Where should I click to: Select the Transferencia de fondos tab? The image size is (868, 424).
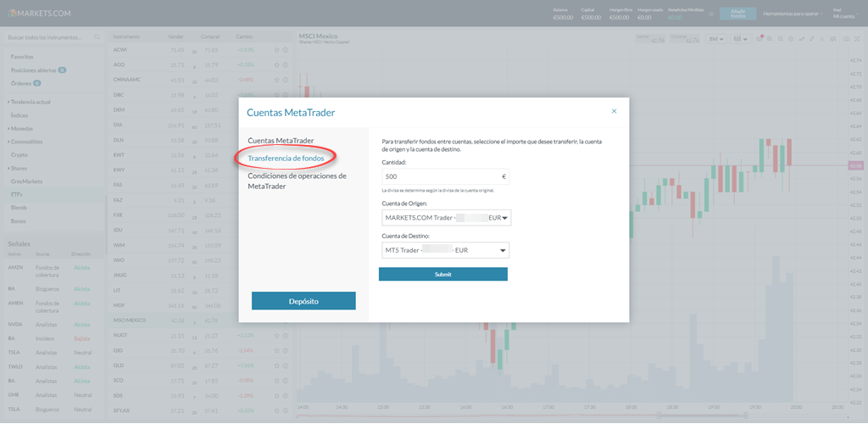(x=286, y=159)
